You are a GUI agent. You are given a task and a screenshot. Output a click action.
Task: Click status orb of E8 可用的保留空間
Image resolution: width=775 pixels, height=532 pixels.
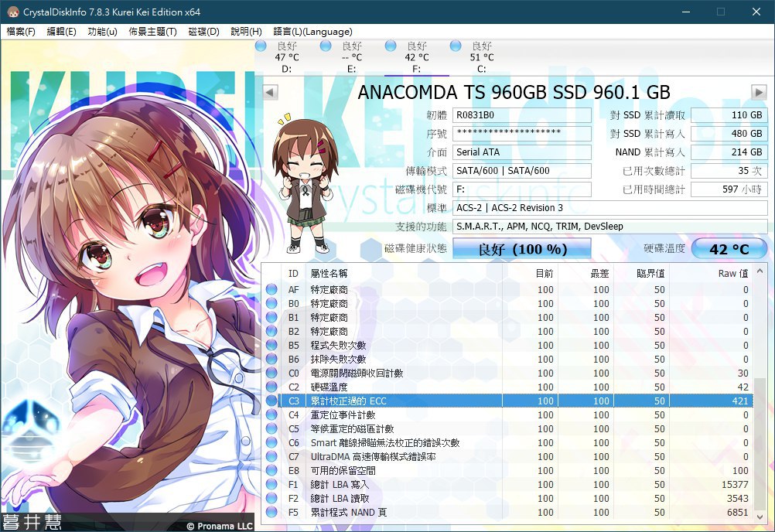(x=271, y=470)
